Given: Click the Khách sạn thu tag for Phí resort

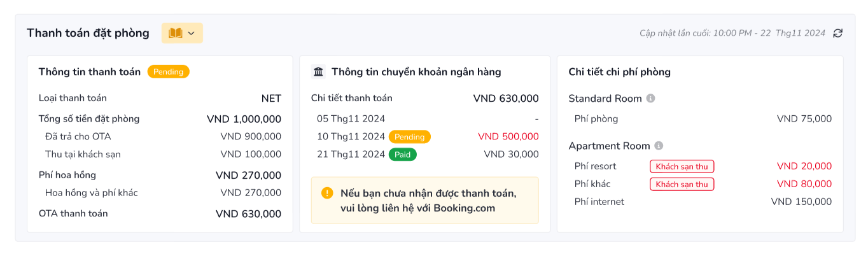Looking at the screenshot, I should (x=682, y=166).
